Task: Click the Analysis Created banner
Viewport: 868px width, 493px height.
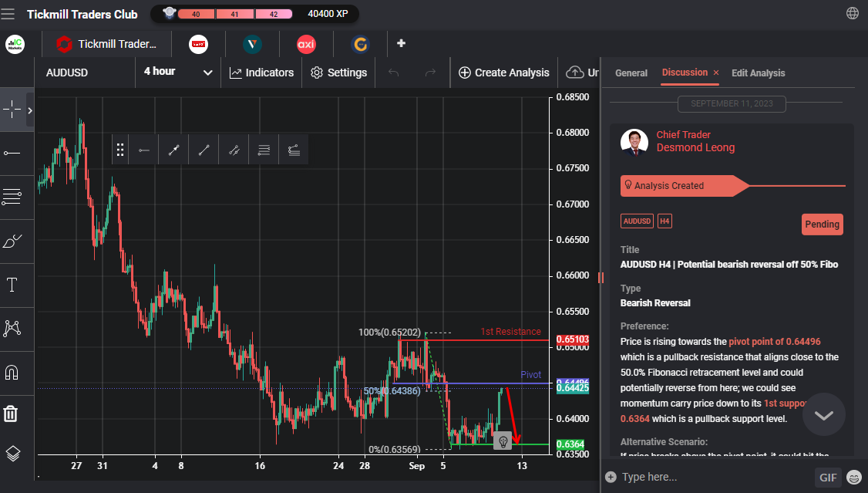Action: click(685, 186)
